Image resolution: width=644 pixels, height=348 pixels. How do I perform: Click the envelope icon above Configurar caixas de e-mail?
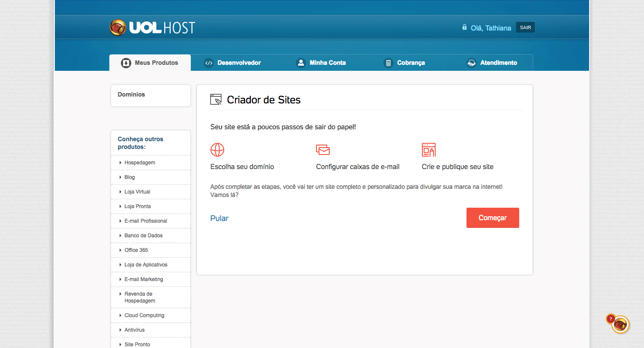coord(323,150)
